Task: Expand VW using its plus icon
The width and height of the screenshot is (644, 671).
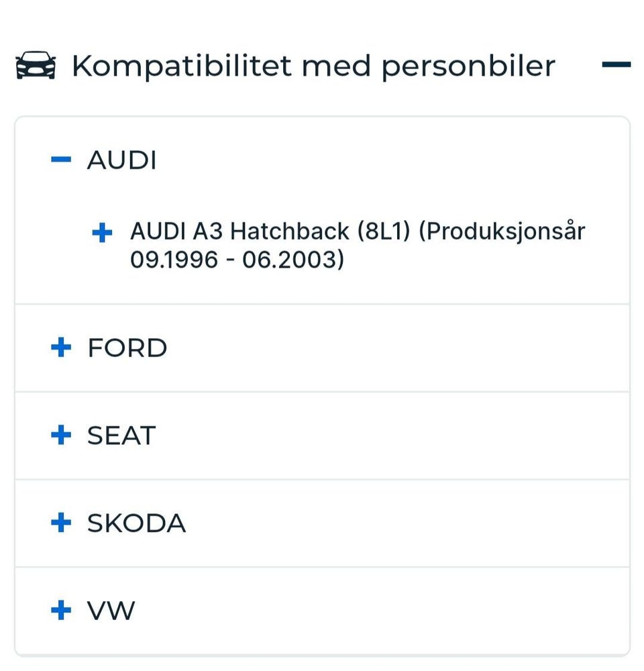Action: [60, 610]
